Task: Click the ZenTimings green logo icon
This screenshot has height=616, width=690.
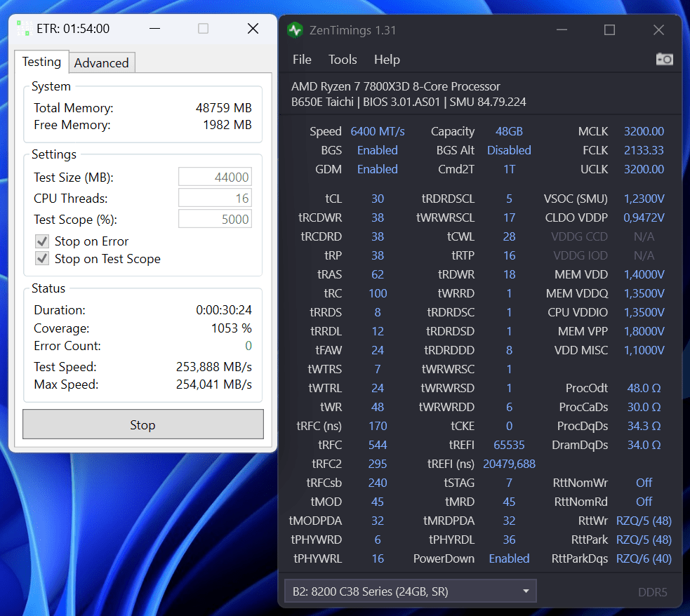Action: click(295, 30)
